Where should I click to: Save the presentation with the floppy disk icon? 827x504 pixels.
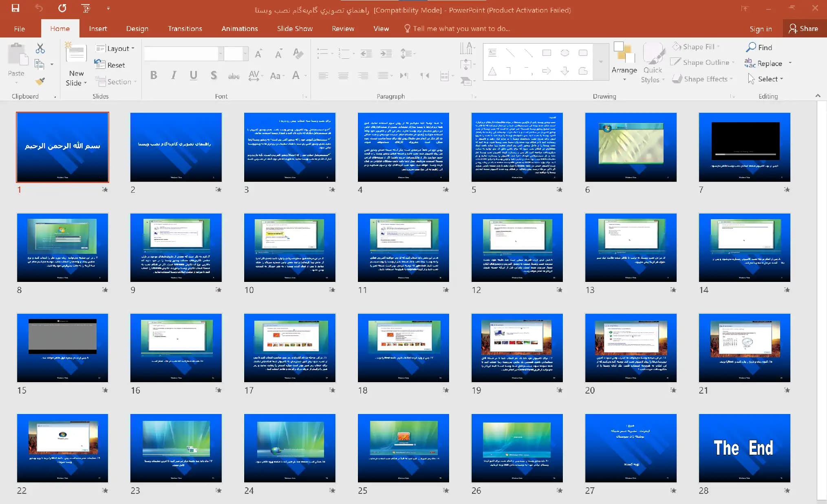click(15, 8)
